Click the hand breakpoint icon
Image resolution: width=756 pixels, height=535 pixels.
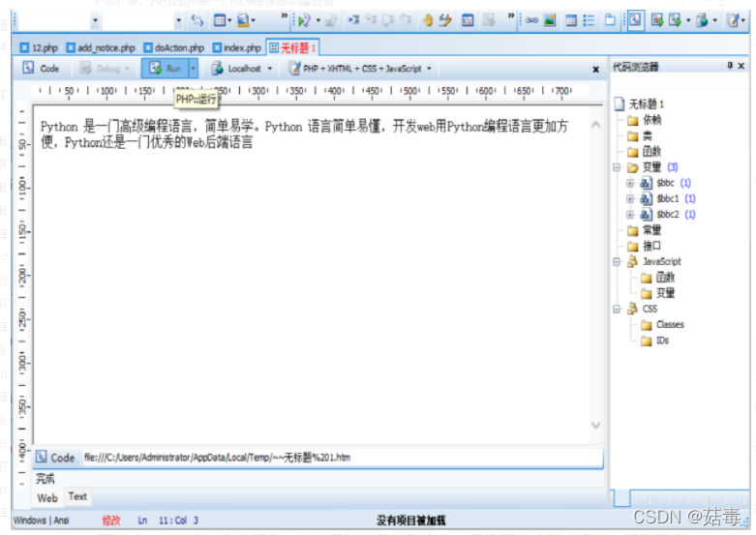(x=427, y=20)
